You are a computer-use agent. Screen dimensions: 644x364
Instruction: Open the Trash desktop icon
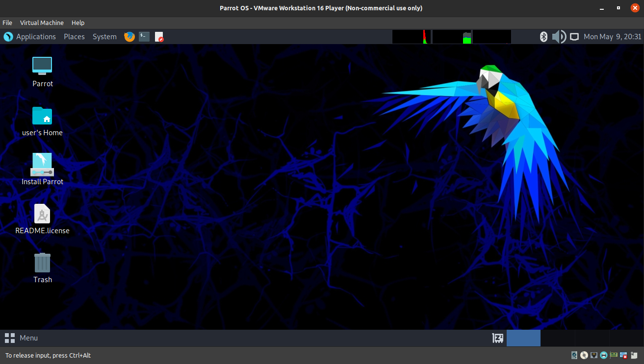coord(42,262)
